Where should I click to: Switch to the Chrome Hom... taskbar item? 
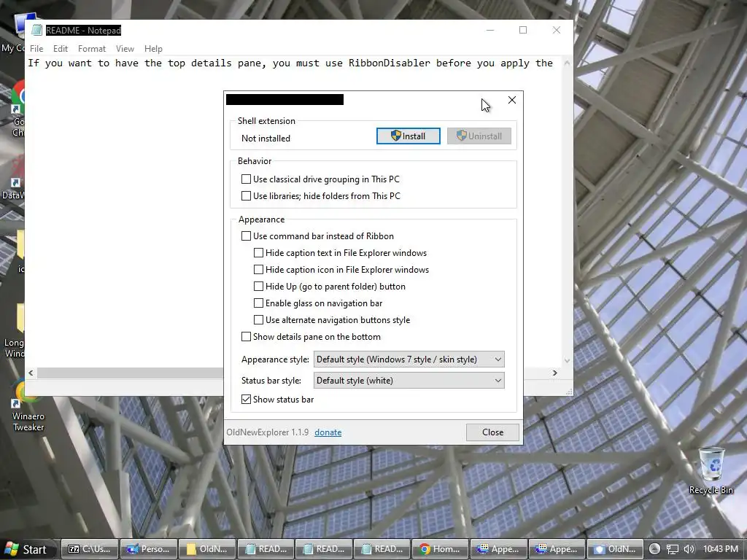coord(440,549)
